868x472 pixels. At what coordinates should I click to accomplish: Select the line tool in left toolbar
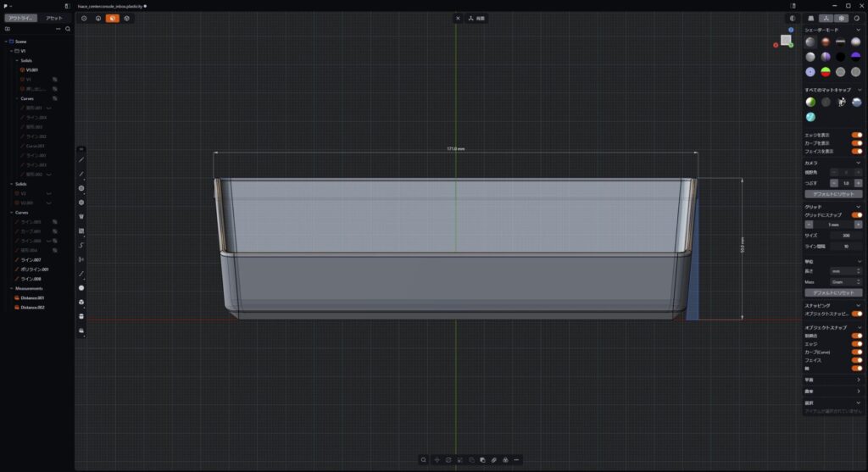81,159
